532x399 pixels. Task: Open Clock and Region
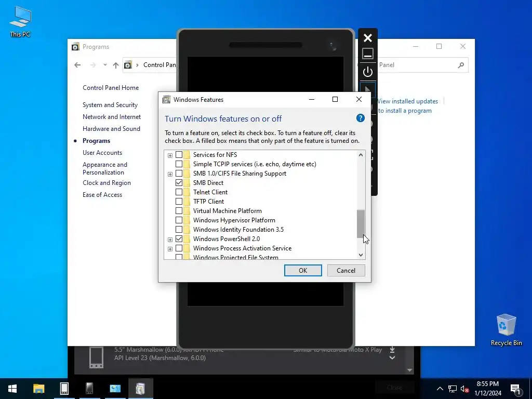pos(107,183)
